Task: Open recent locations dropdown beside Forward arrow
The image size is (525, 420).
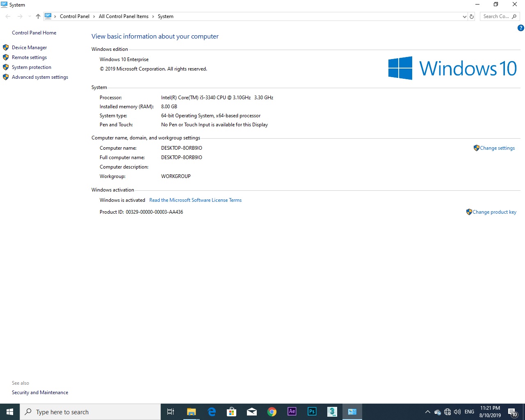Action: pyautogui.click(x=30, y=16)
